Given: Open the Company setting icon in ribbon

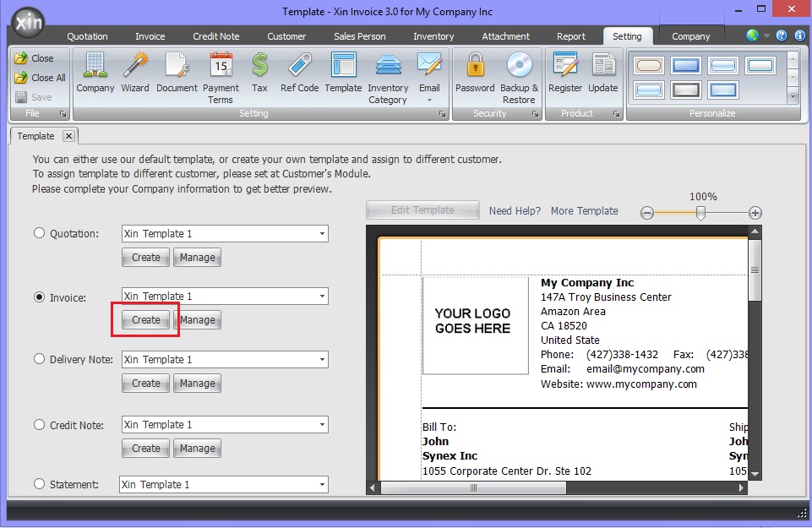Looking at the screenshot, I should 95,72.
